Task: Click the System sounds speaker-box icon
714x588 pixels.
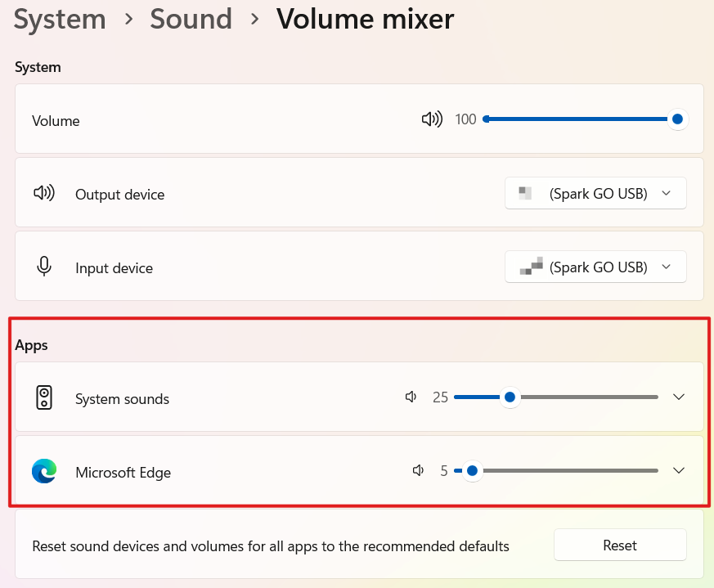Action: [44, 397]
